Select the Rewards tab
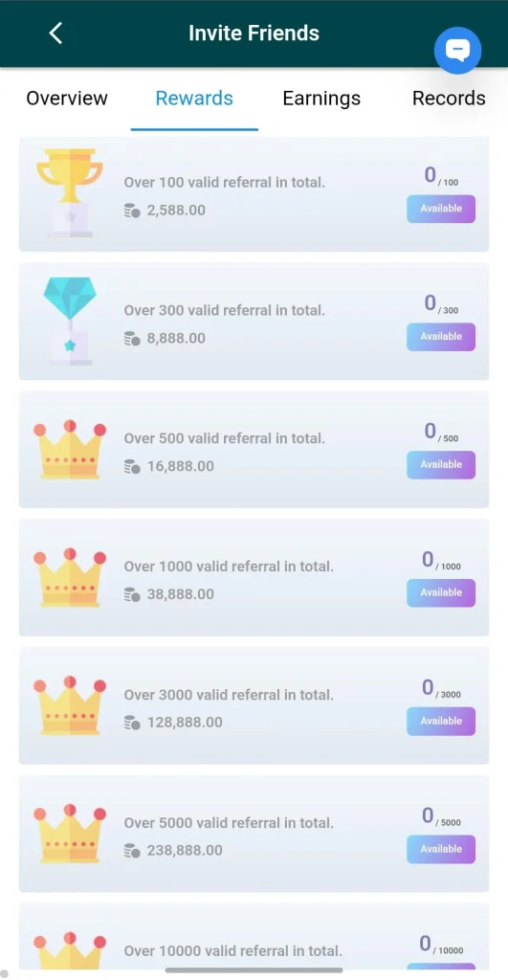The image size is (508, 980). [194, 99]
